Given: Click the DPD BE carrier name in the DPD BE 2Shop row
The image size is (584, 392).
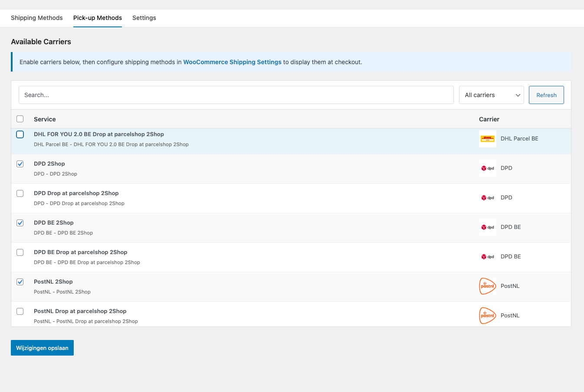Looking at the screenshot, I should coord(511,227).
